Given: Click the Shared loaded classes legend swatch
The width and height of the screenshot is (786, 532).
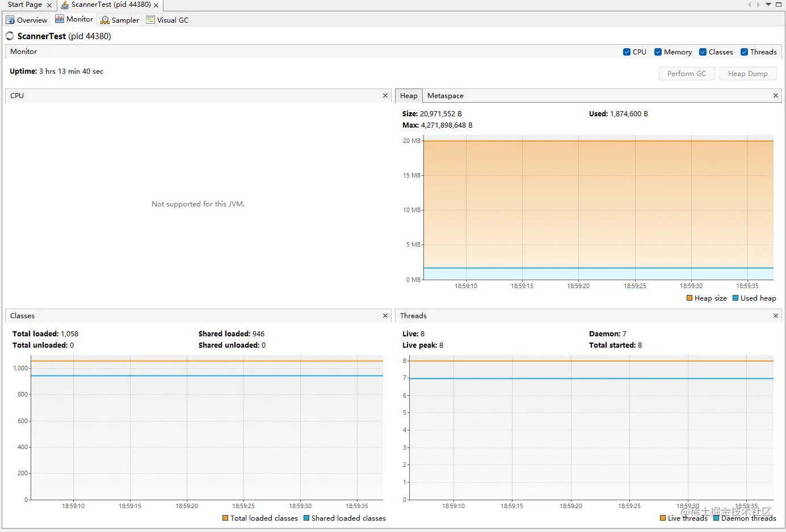Looking at the screenshot, I should (x=306, y=518).
